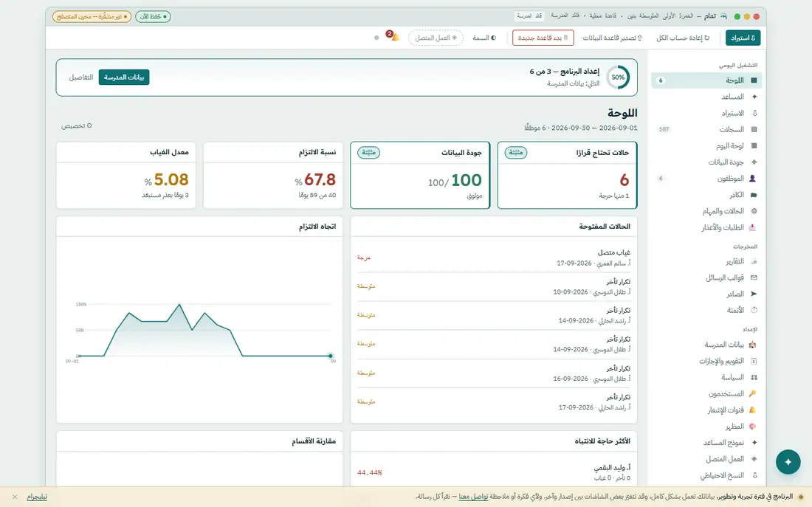Viewport: 812px width, 507px height.
Task: Open لوحة اليوم today board
Action: [706, 146]
